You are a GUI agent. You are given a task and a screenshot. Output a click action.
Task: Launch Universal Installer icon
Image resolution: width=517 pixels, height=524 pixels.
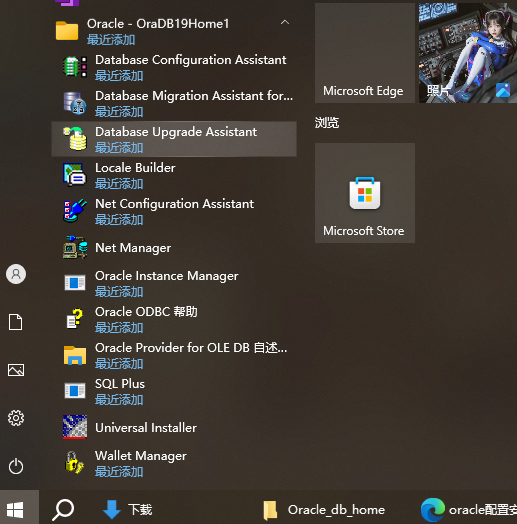click(75, 427)
